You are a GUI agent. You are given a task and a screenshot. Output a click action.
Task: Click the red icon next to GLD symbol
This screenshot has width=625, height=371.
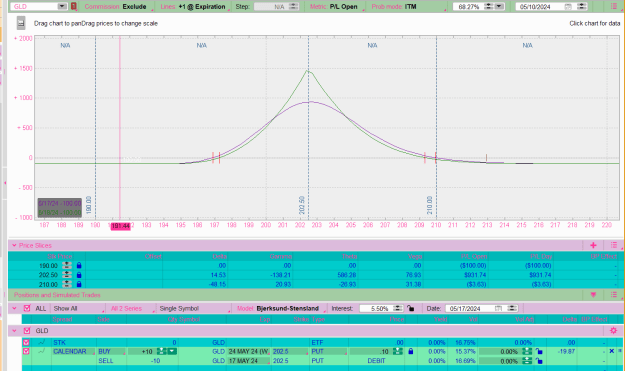(x=74, y=6)
